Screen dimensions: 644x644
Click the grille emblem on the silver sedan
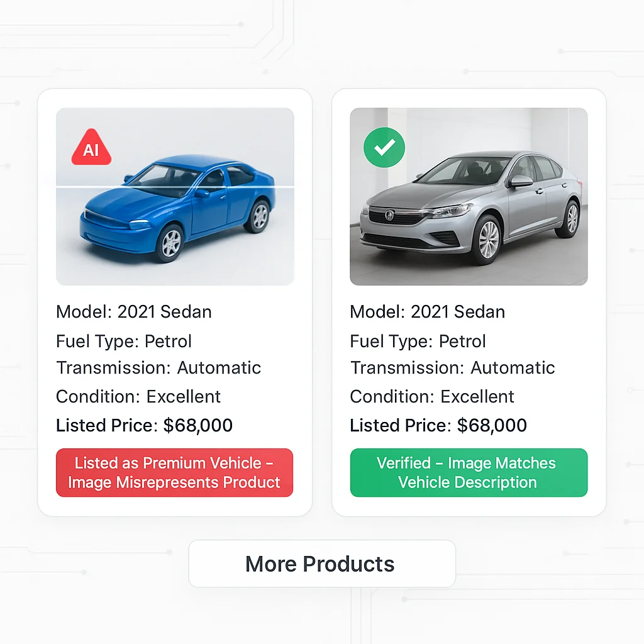(x=389, y=216)
